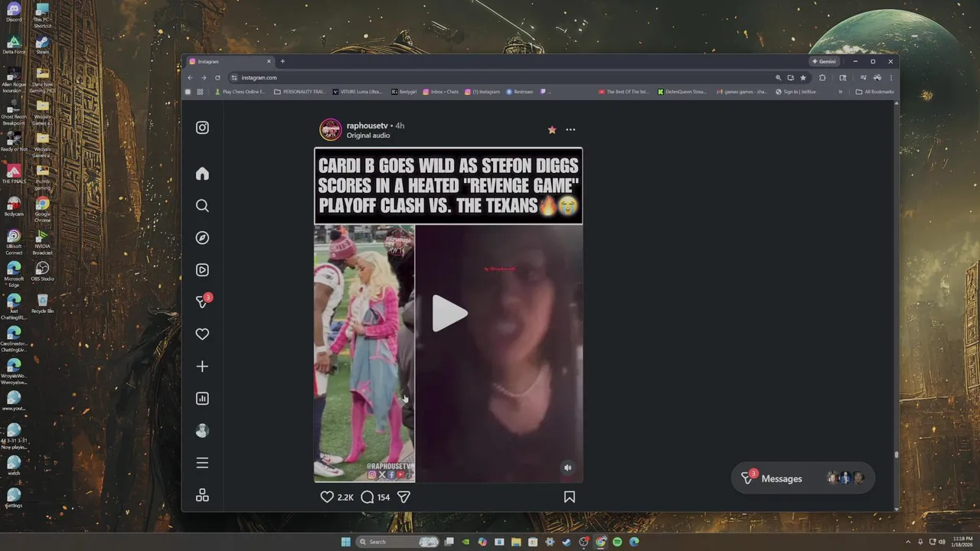Open Steam from the taskbar
Viewport: 980px width, 551px height.
pos(567,542)
